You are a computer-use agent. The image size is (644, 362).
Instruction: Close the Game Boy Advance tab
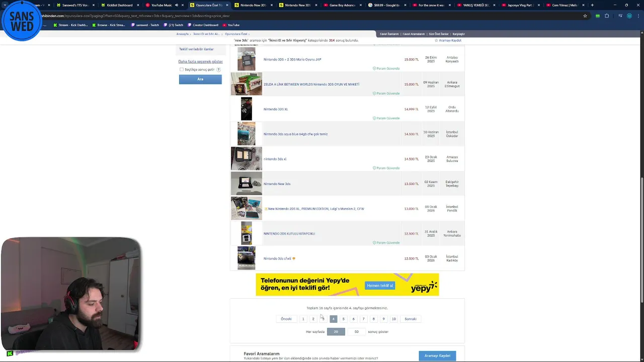pyautogui.click(x=361, y=5)
